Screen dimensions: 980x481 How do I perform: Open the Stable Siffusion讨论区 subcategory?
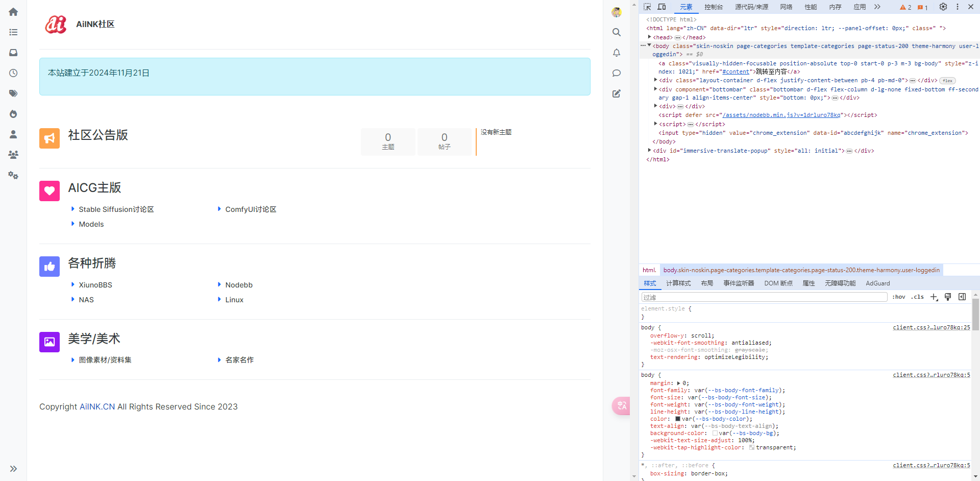click(116, 209)
